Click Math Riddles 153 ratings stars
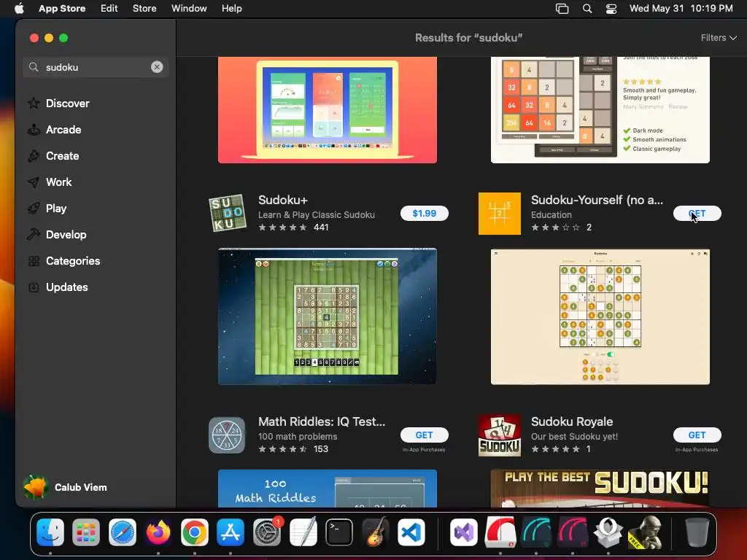 click(283, 449)
